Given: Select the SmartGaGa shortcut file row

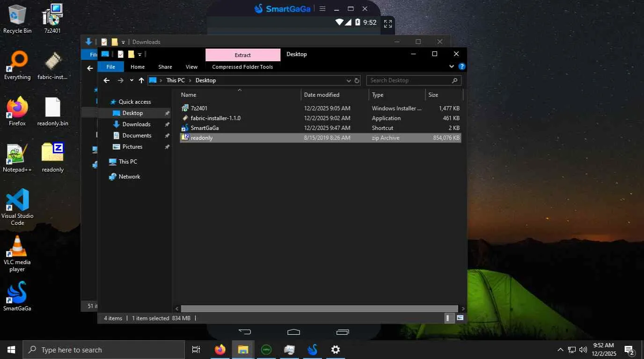Looking at the screenshot, I should pos(321,128).
